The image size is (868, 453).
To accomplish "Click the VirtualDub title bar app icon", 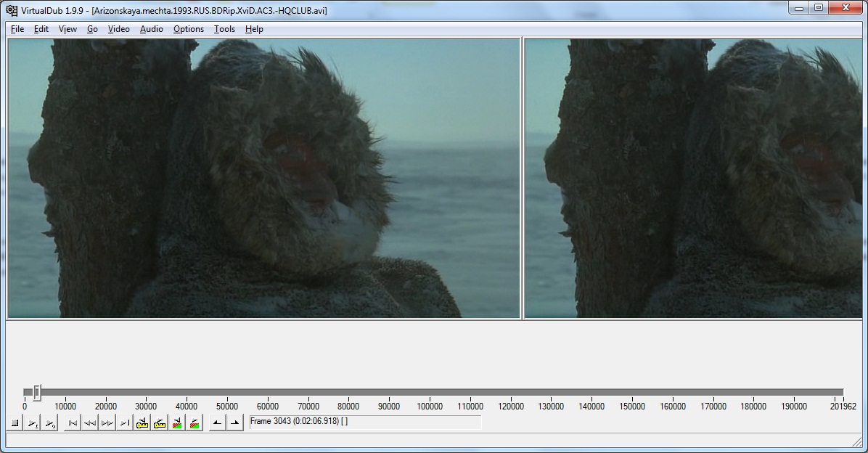I will (11, 10).
